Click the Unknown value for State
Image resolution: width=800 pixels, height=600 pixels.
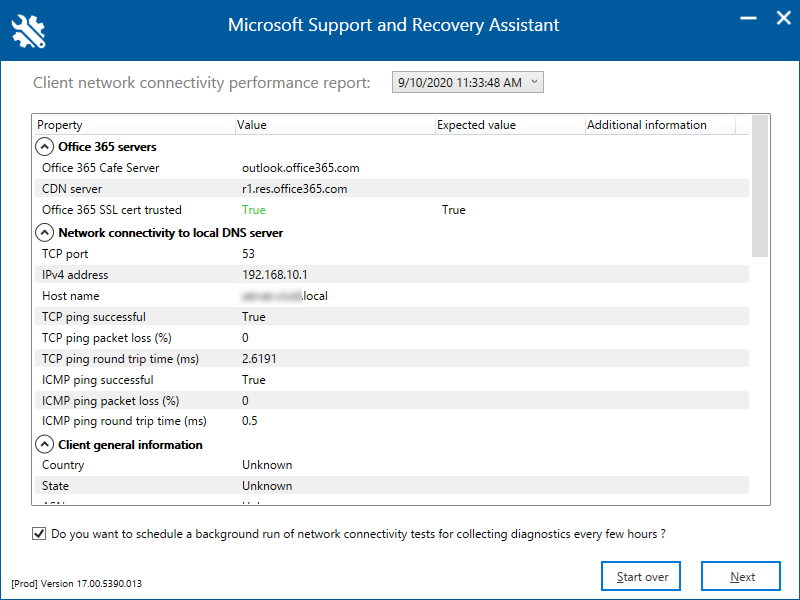coord(267,486)
